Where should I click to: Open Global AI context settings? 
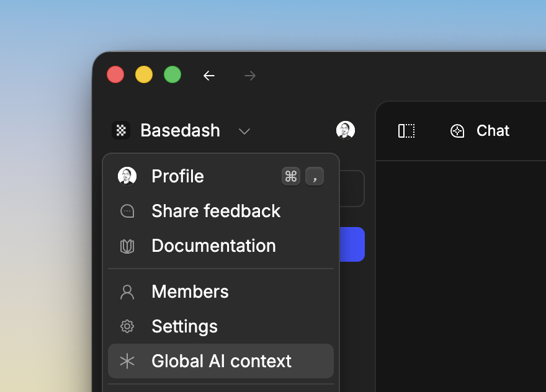[221, 361]
